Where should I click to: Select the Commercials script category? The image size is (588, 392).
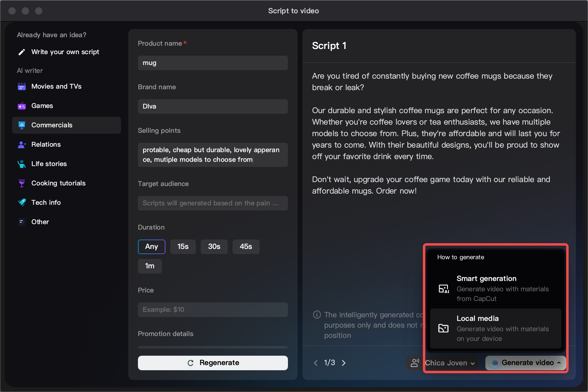coord(52,125)
